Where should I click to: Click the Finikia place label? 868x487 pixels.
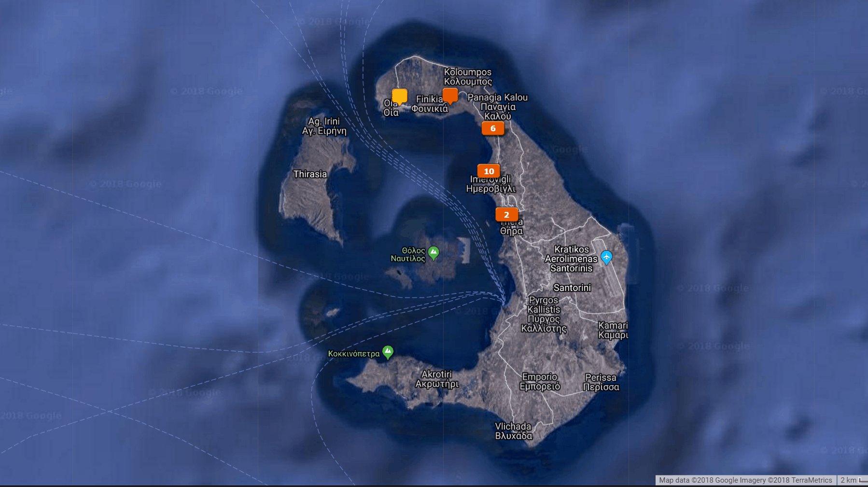click(430, 104)
